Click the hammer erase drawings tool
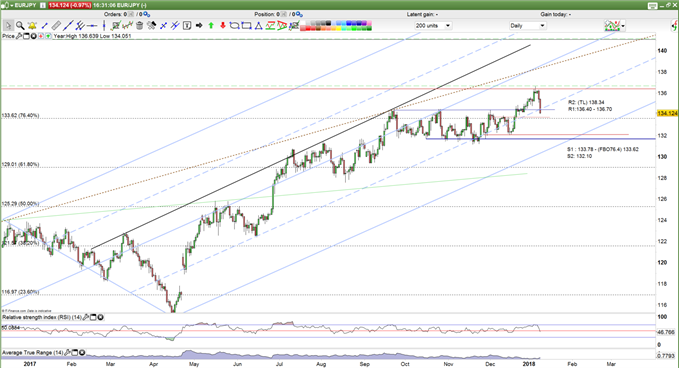This screenshot has width=679, height=368. click(151, 26)
